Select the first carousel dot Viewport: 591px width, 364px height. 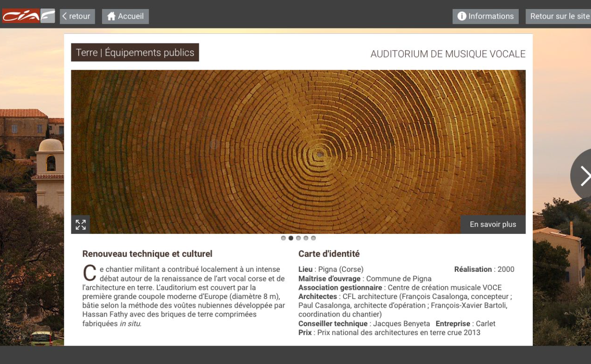click(283, 238)
